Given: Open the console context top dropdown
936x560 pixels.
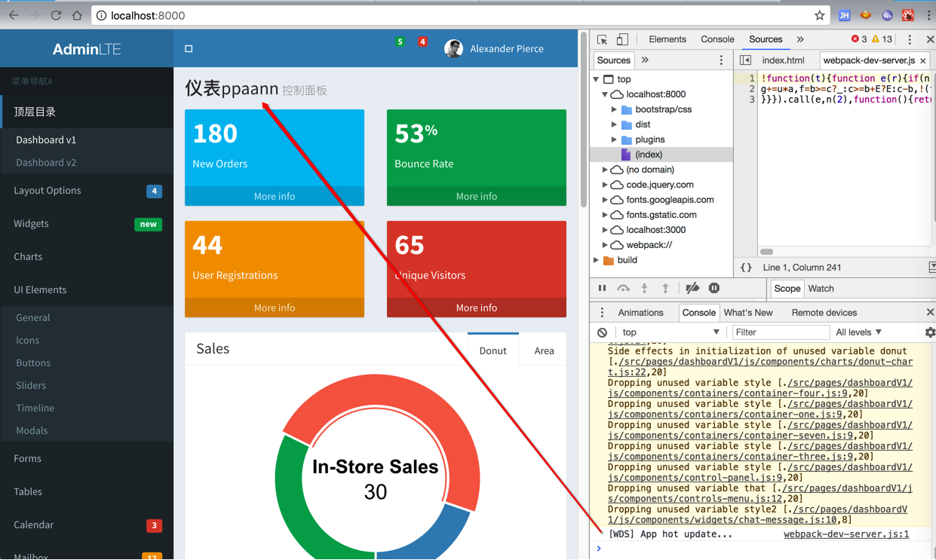Looking at the screenshot, I should pos(670,332).
